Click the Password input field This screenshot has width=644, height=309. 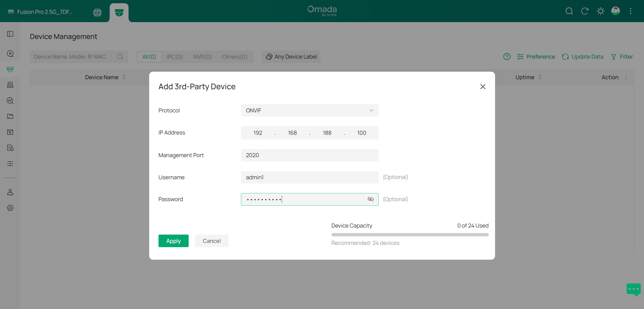(x=310, y=199)
